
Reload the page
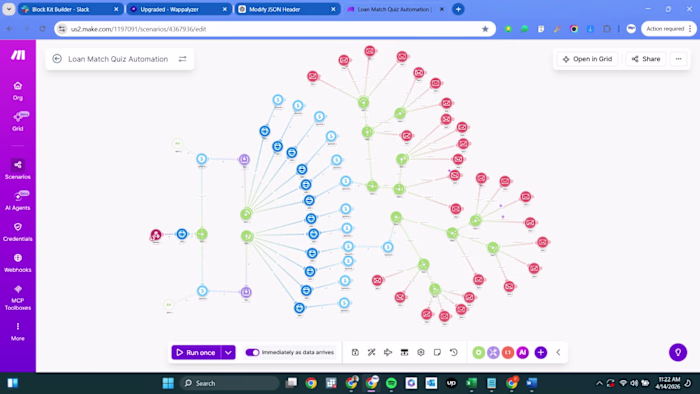pos(42,29)
